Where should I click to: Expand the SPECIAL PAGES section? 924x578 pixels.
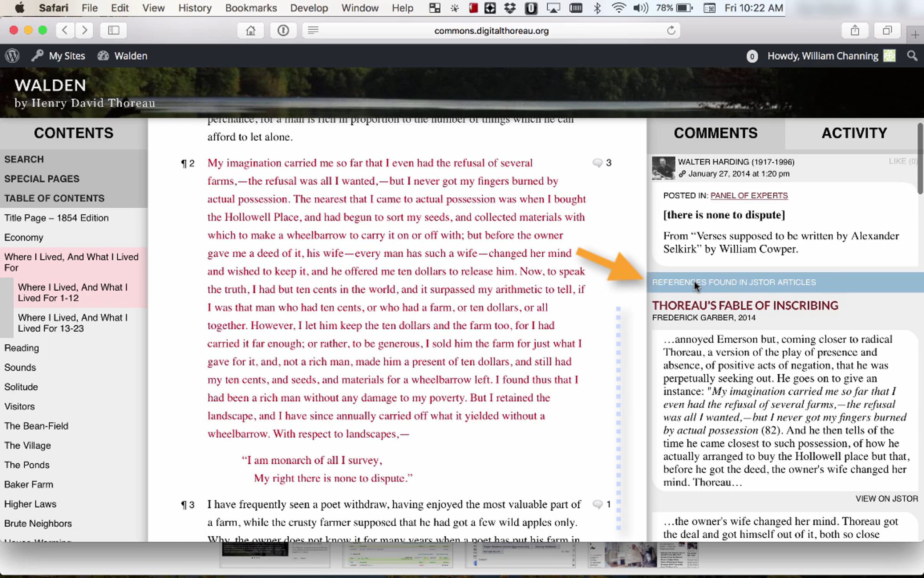[42, 179]
